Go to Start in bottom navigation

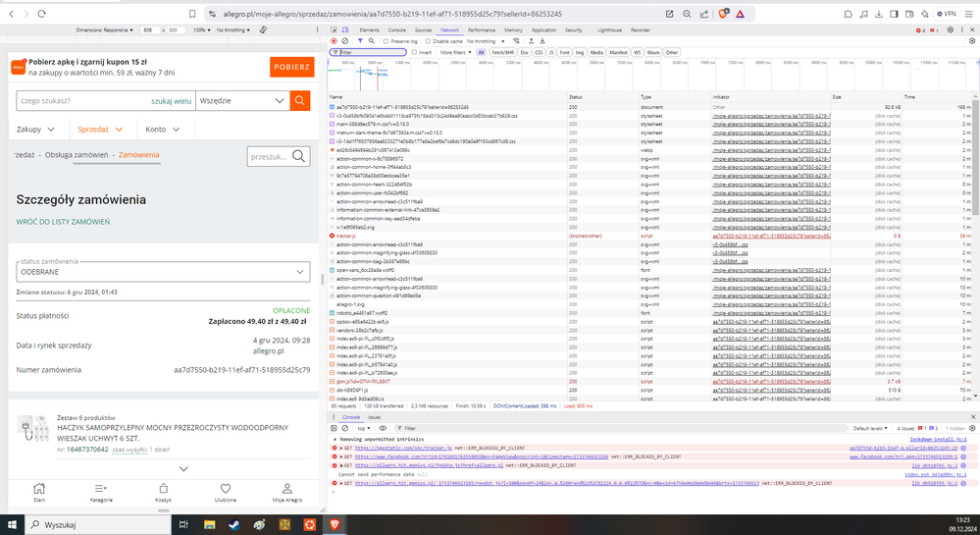[39, 493]
